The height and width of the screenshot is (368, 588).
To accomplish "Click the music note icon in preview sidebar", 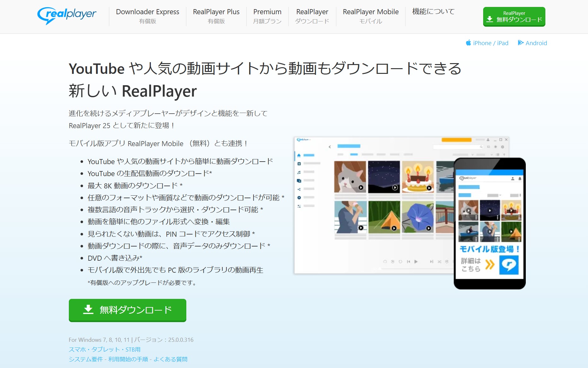I will [x=299, y=172].
